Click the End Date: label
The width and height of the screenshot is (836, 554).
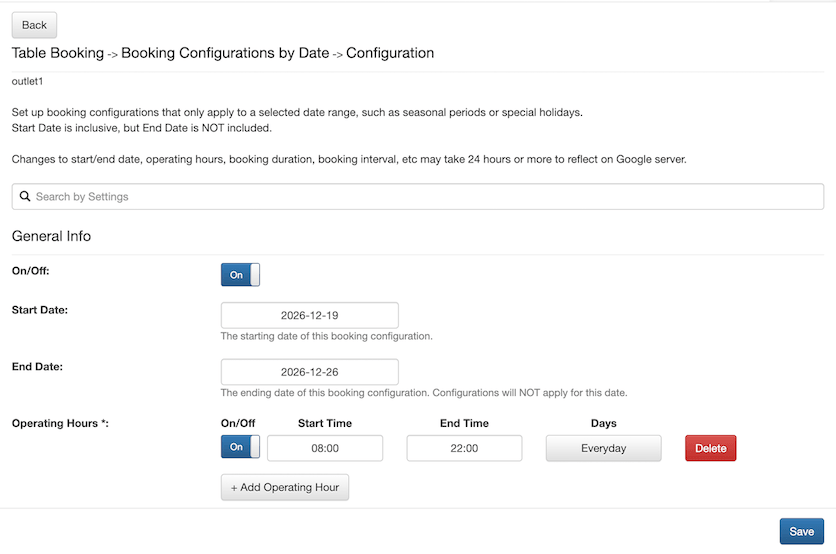[37, 366]
